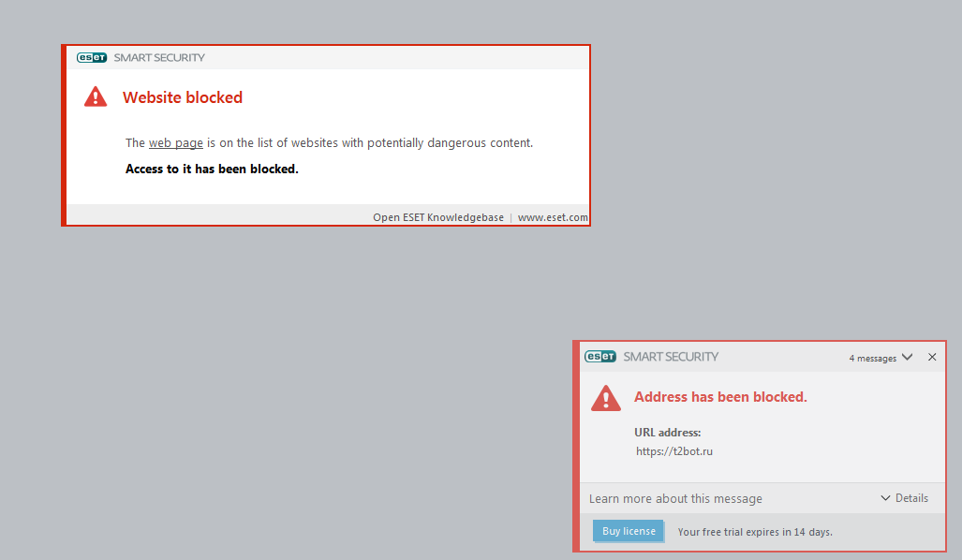The height and width of the screenshot is (560, 962).
Task: Expand the Details section
Action: [x=905, y=498]
